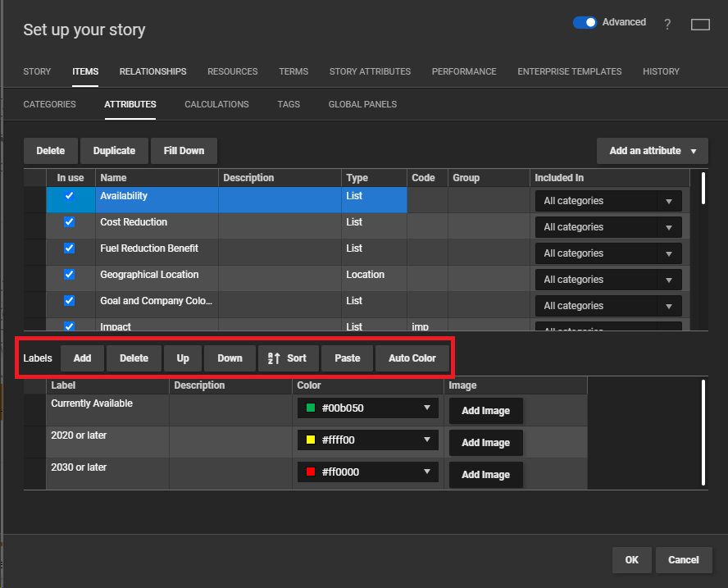Select the Currently Available label cell
The width and height of the screenshot is (728, 588).
pos(107,410)
